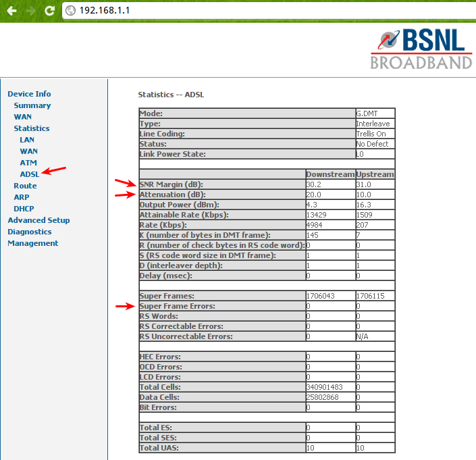Expand Advanced Setup menu
This screenshot has width=476, height=460.
pos(38,220)
